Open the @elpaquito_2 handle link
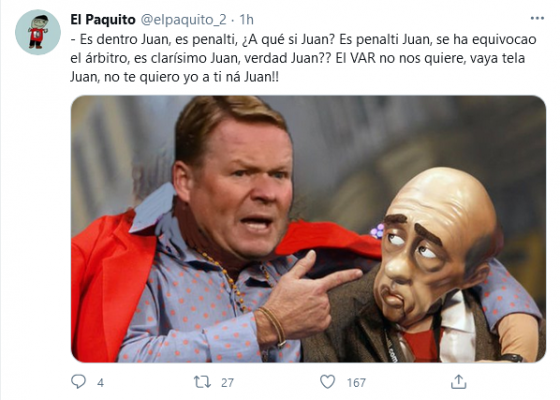The width and height of the screenshot is (560, 400). pyautogui.click(x=184, y=20)
